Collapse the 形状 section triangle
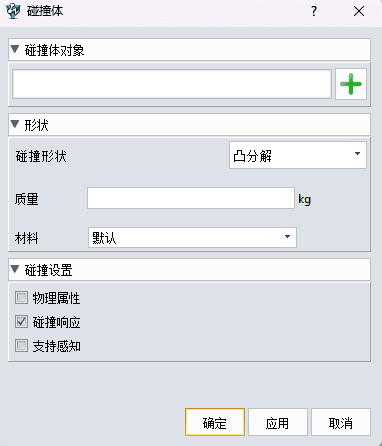Screen dimensions: 382x446 click(15, 125)
